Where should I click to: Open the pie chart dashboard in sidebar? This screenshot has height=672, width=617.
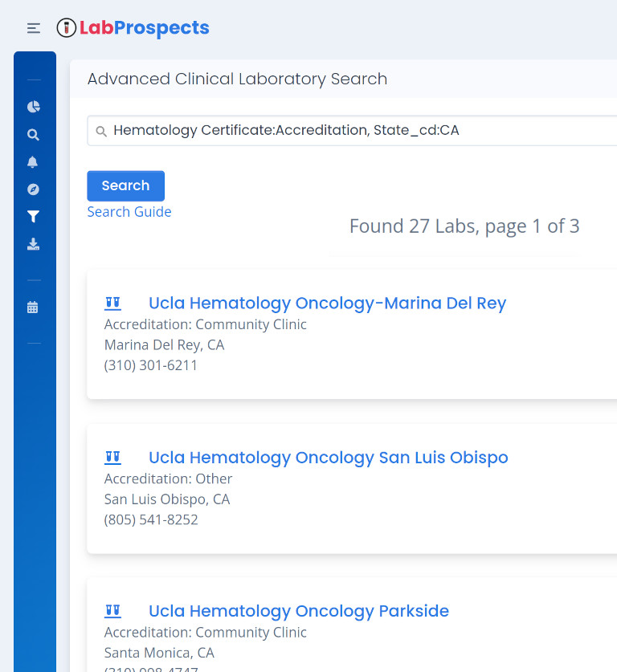[33, 107]
